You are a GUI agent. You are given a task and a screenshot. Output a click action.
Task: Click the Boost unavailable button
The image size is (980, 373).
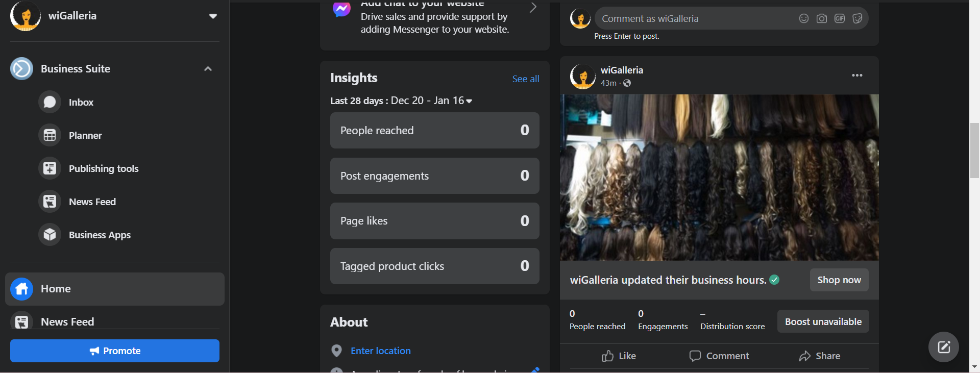(823, 321)
